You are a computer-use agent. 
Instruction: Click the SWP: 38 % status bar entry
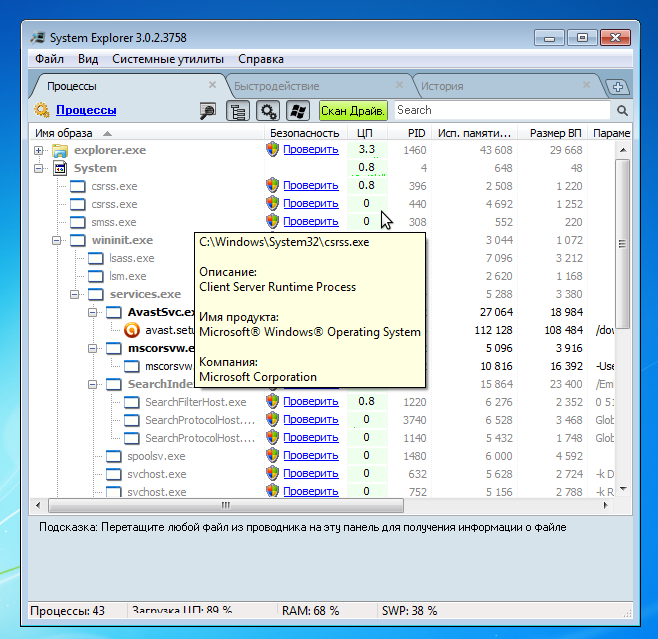[410, 611]
